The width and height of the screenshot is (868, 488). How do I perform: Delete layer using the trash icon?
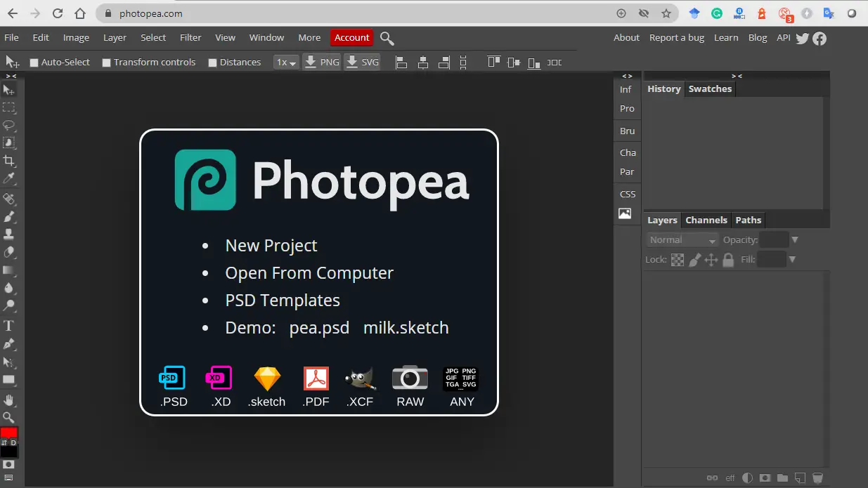click(x=817, y=478)
